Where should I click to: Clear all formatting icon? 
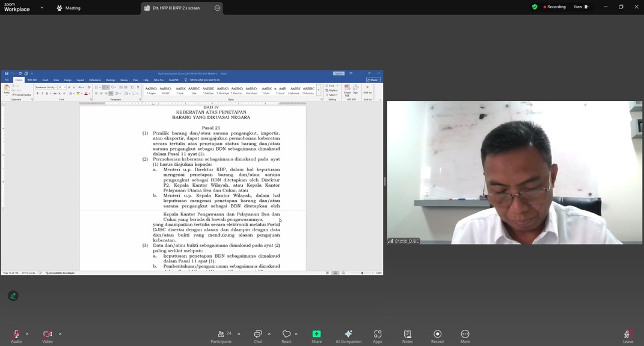pyautogui.click(x=89, y=88)
